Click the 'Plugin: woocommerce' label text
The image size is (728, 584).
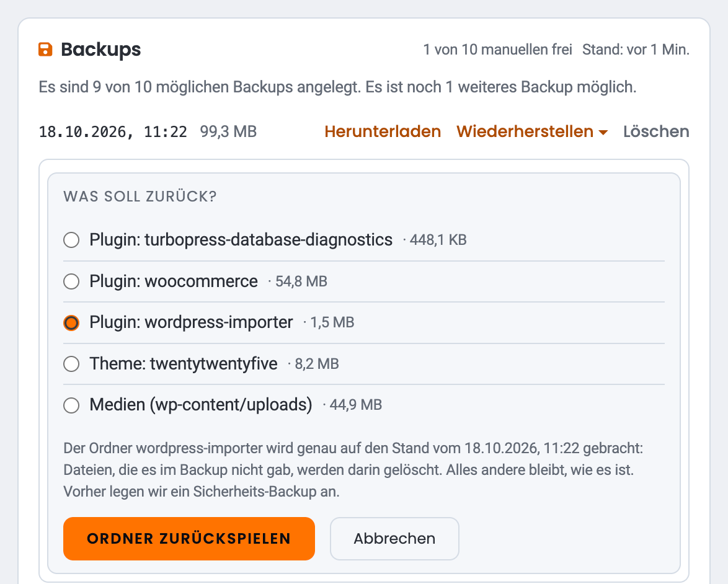[174, 281]
